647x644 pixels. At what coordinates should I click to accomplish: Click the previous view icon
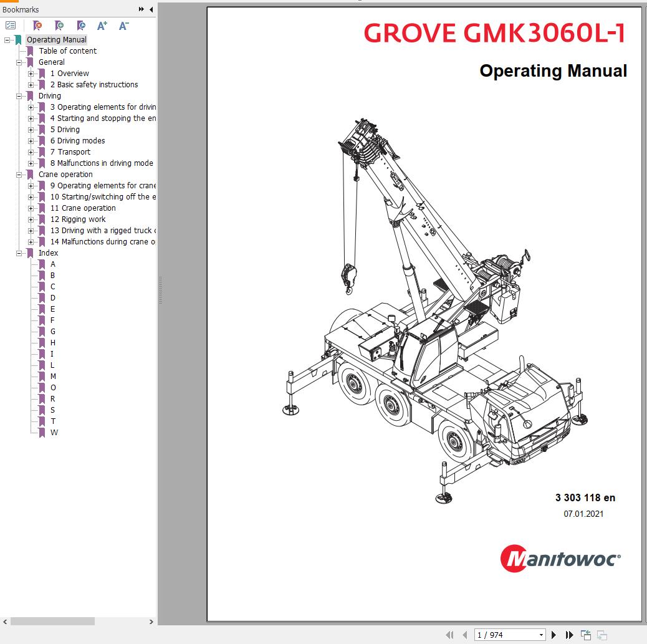pyautogui.click(x=586, y=635)
